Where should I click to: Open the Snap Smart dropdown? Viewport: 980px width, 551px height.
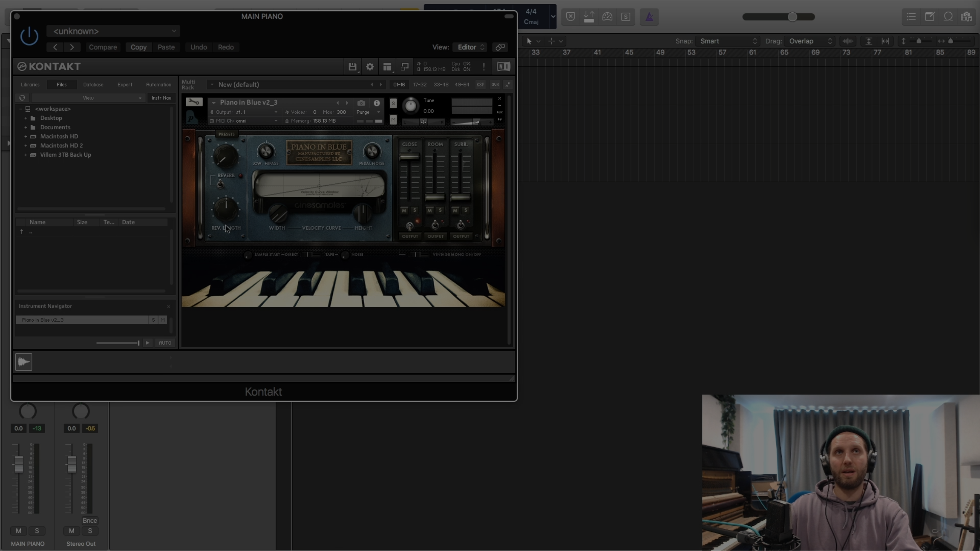727,41
